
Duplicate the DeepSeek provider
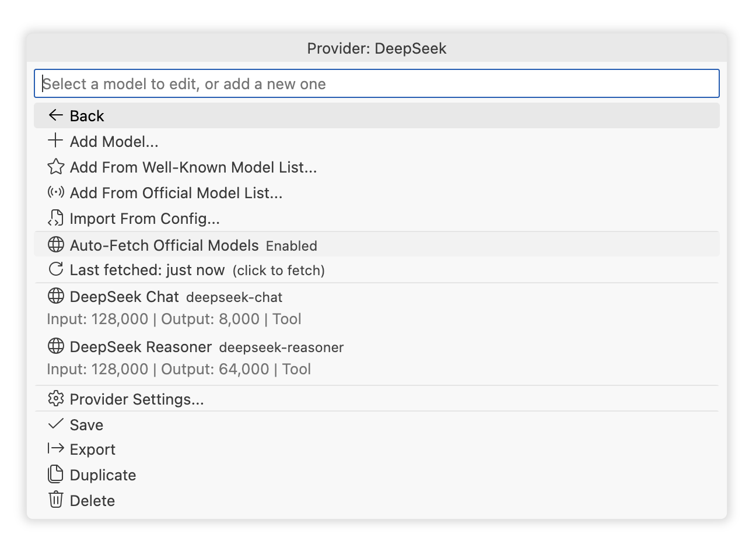377,475
